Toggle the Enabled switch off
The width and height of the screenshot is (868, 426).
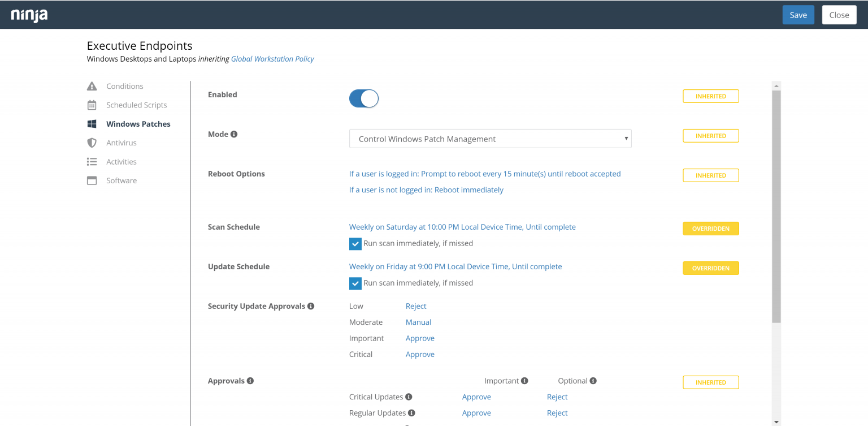pyautogui.click(x=363, y=98)
